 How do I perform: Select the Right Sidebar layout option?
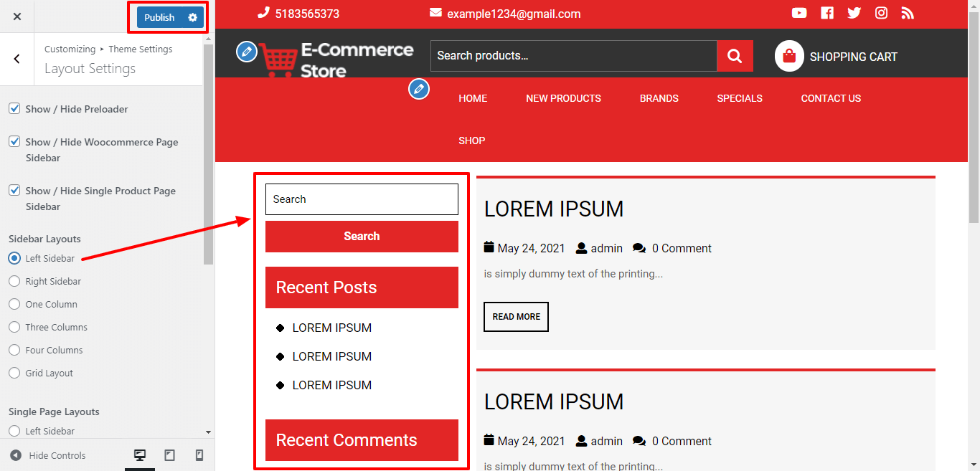click(14, 281)
